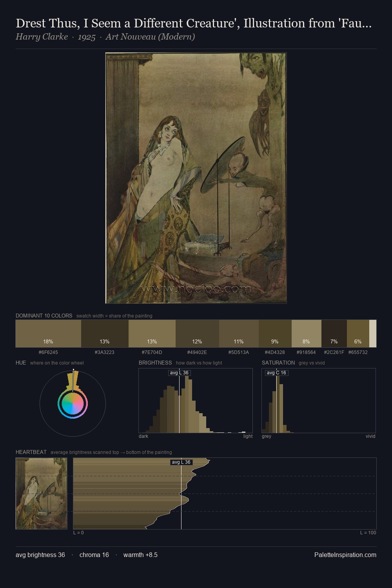Viewport: 392px width, 588px height.
Task: Click the footer chroma 16 stat
Action: 94,555
